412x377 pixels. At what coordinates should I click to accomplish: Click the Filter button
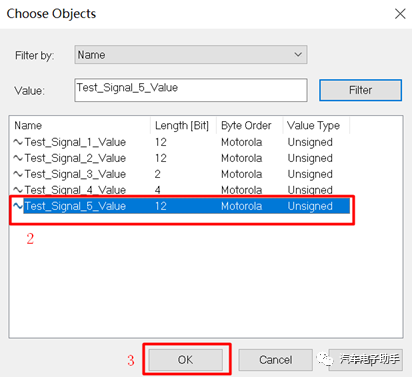coord(360,90)
